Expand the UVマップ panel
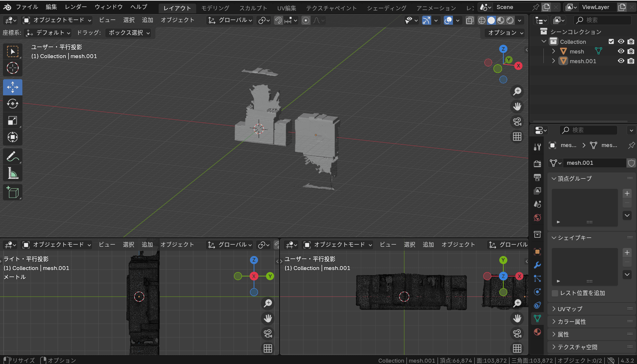The height and width of the screenshot is (364, 637). pyautogui.click(x=570, y=309)
